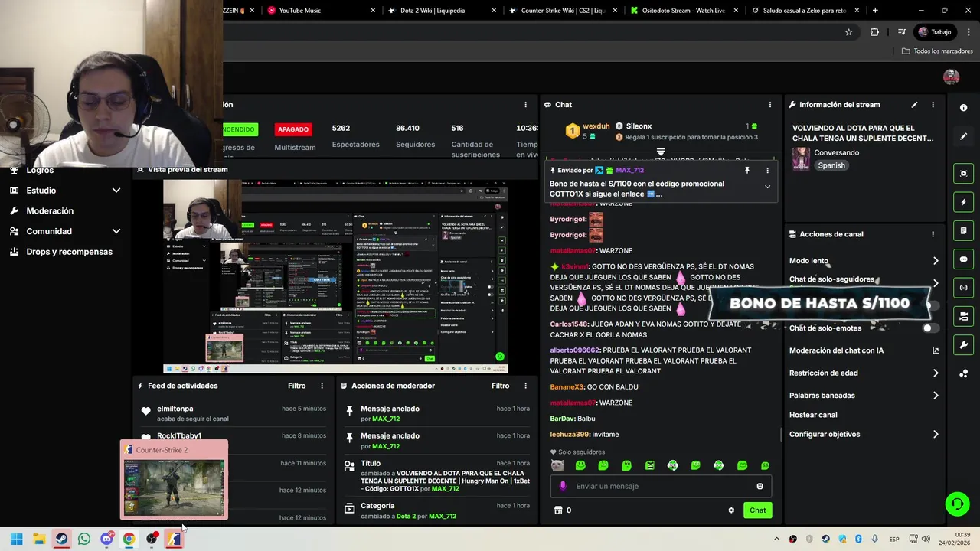Click in the Enviar un mensaje field
This screenshot has height=551, width=980.
point(661,486)
